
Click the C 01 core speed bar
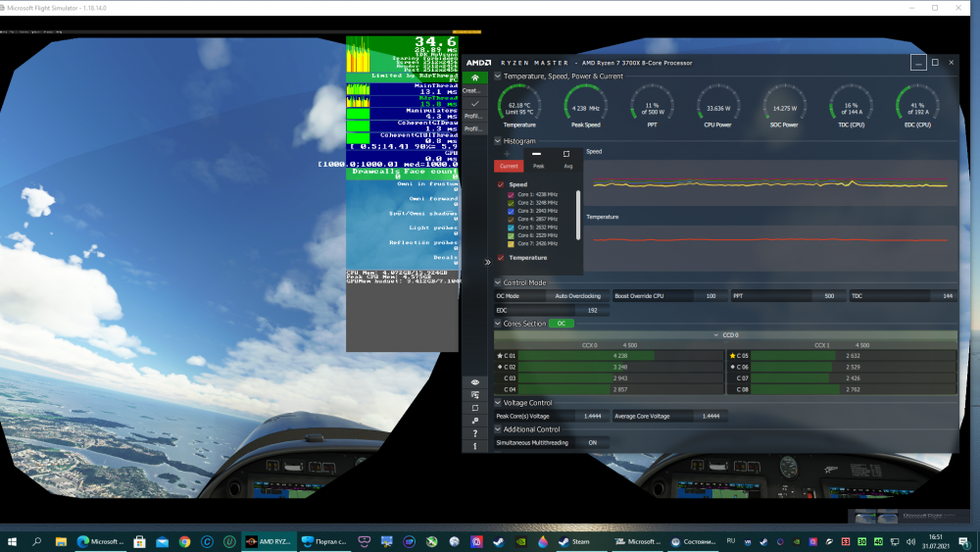pos(620,356)
